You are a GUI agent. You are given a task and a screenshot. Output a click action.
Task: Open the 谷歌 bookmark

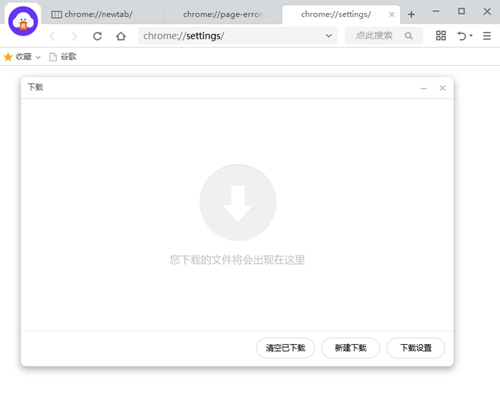(x=63, y=57)
